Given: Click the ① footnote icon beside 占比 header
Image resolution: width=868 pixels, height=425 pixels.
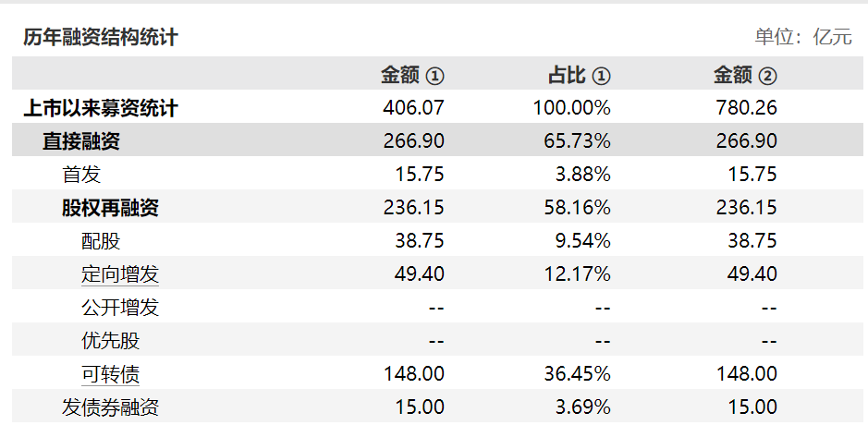Looking at the screenshot, I should pos(601,76).
